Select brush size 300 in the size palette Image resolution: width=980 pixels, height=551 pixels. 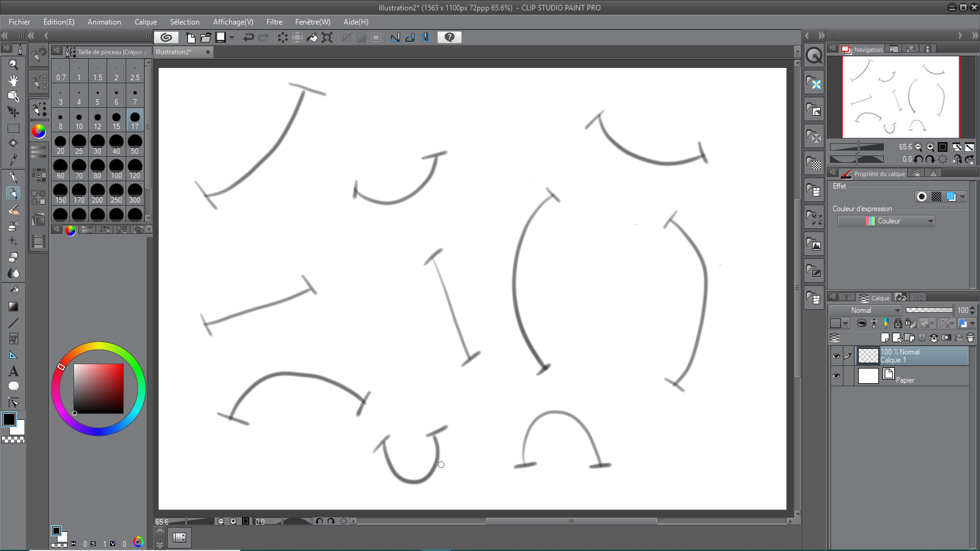(x=134, y=195)
